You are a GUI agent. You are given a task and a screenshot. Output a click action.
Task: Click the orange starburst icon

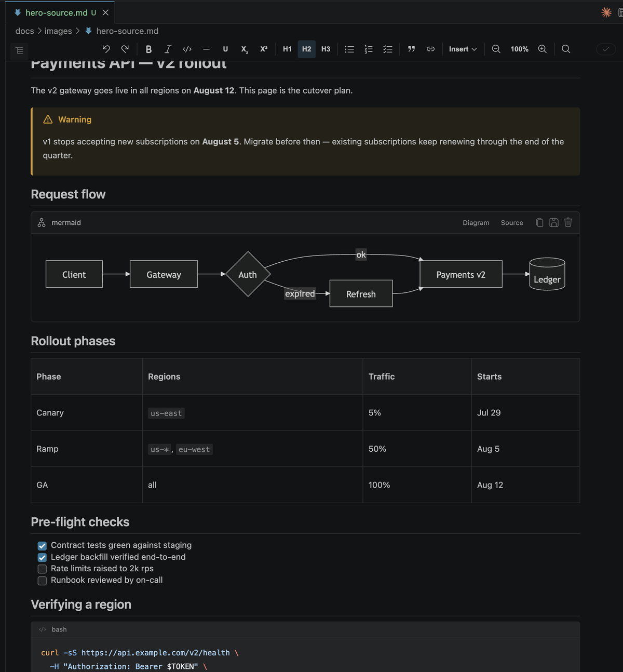coord(606,12)
